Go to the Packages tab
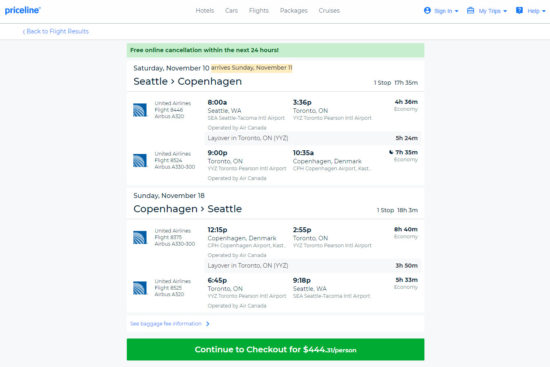550x367 pixels. [294, 11]
